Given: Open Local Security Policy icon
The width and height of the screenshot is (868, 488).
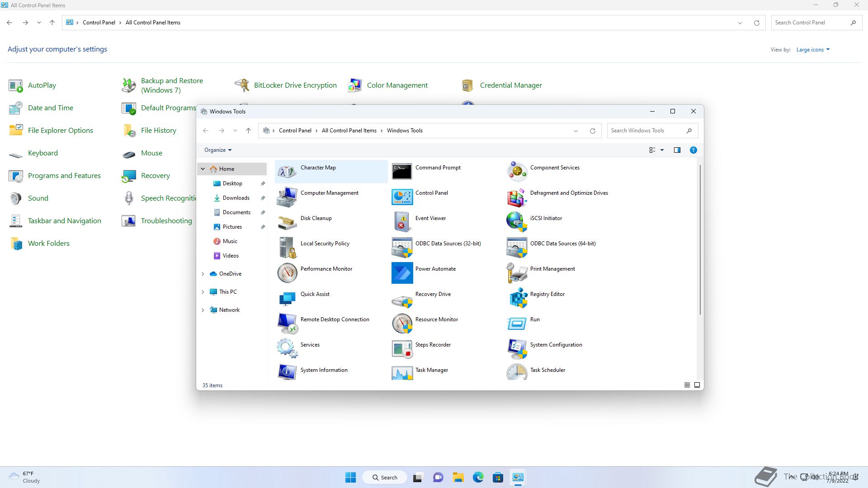Looking at the screenshot, I should coord(287,248).
